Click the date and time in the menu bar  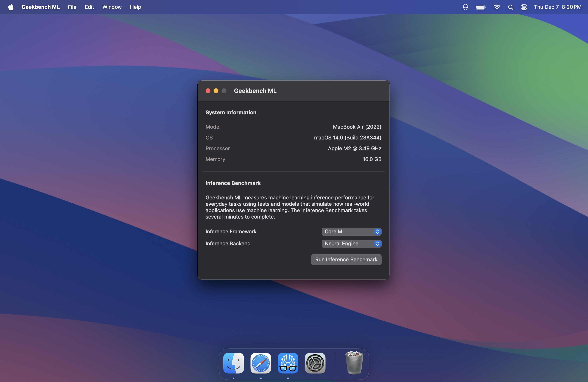pos(558,7)
